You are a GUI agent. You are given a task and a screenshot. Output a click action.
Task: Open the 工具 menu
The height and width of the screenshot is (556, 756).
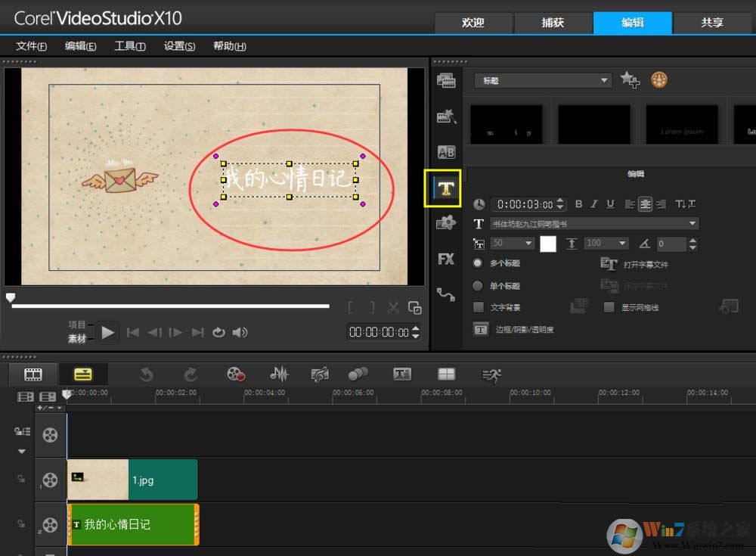pyautogui.click(x=129, y=46)
